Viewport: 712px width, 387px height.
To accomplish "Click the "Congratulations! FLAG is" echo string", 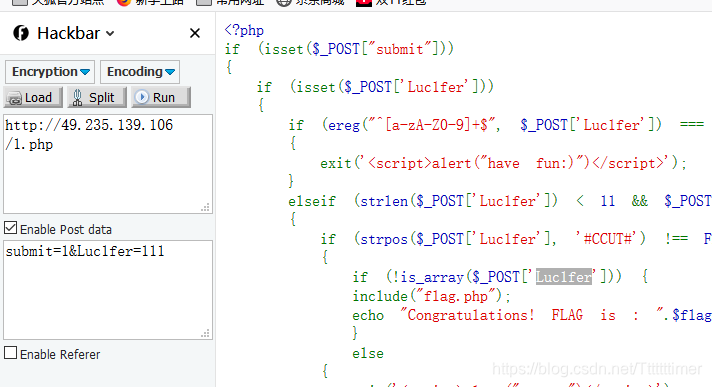I will 531,315.
